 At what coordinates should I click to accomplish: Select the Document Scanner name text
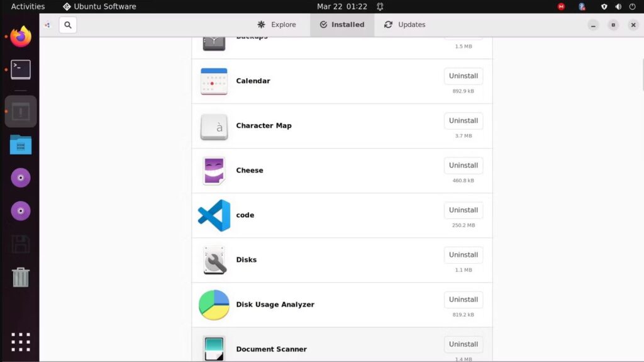pos(271,349)
